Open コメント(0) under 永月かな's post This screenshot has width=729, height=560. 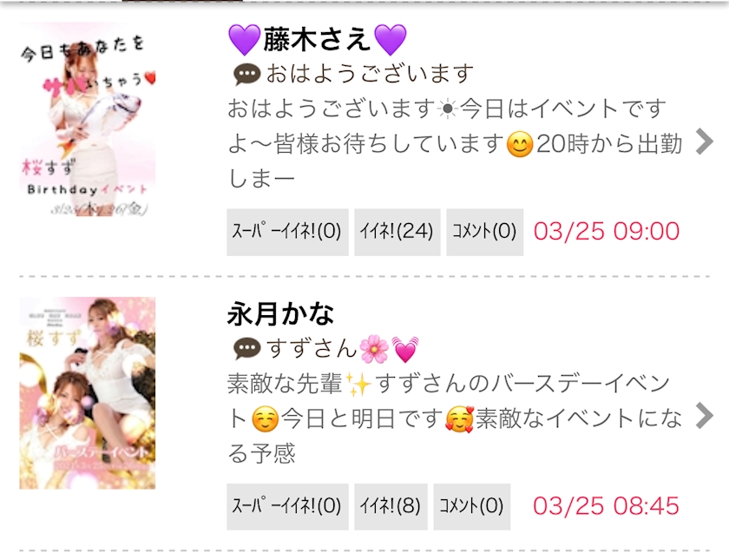[472, 506]
